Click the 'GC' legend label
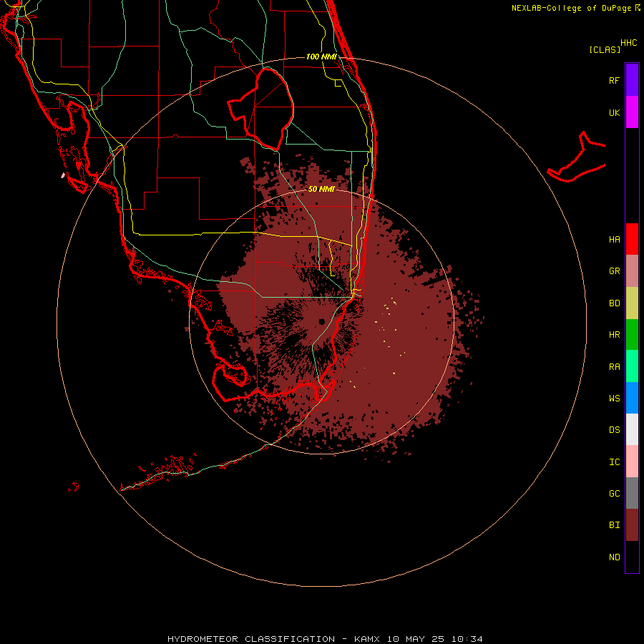Image resolution: width=644 pixels, height=644 pixels. [614, 494]
